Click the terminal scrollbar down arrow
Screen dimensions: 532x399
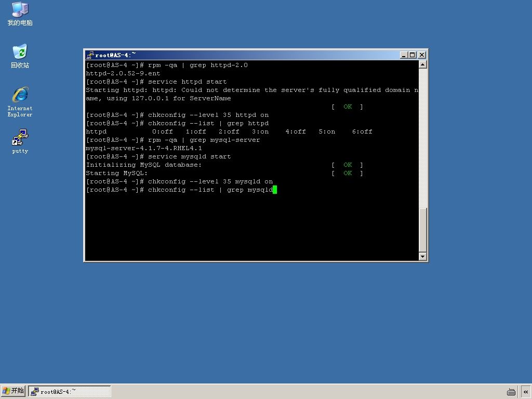pos(423,257)
